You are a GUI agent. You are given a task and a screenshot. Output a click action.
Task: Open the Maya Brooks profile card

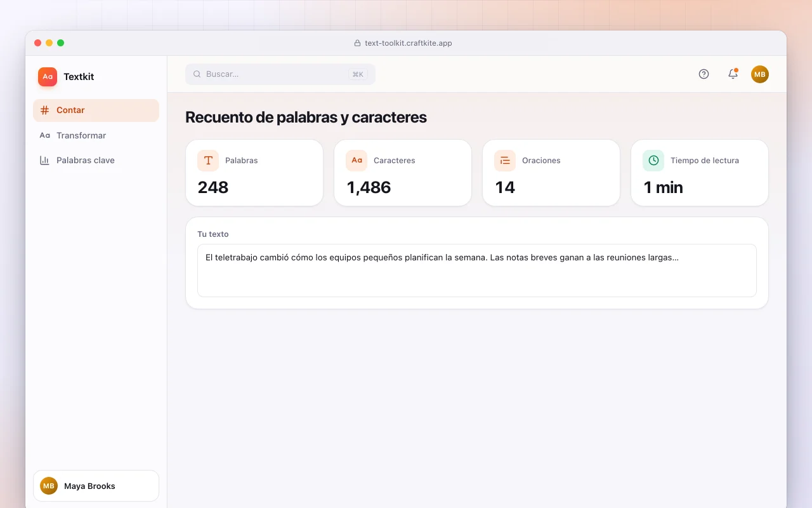point(96,486)
